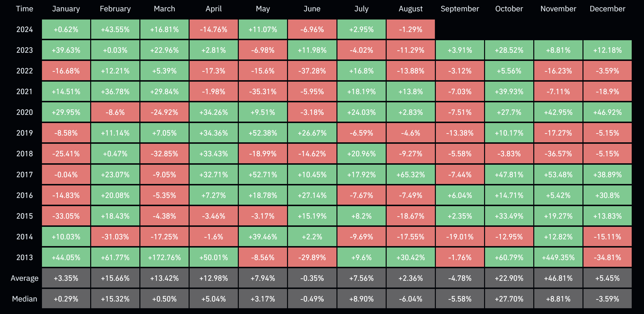Select the November 2013 cell showing +449.35%
The image size is (644, 314).
tap(558, 257)
